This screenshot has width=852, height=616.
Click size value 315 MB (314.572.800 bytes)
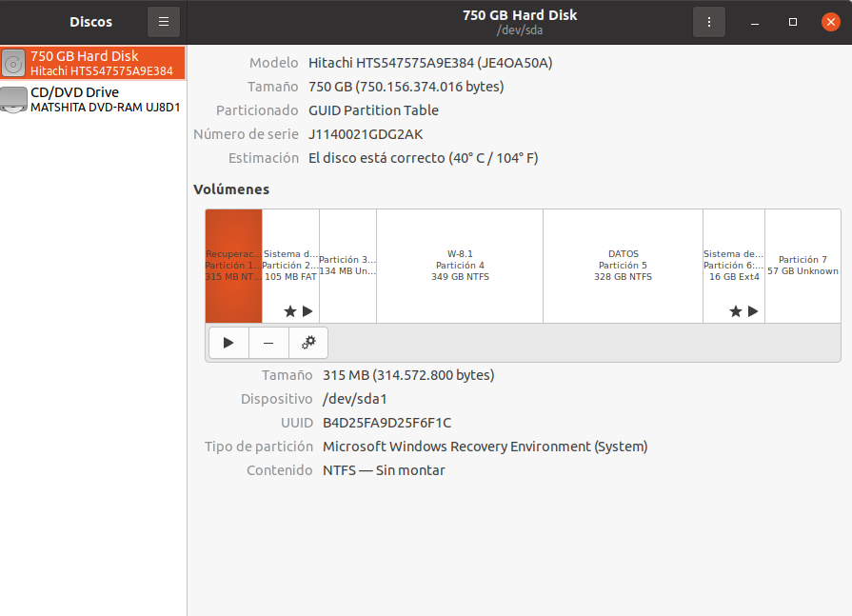coord(408,375)
